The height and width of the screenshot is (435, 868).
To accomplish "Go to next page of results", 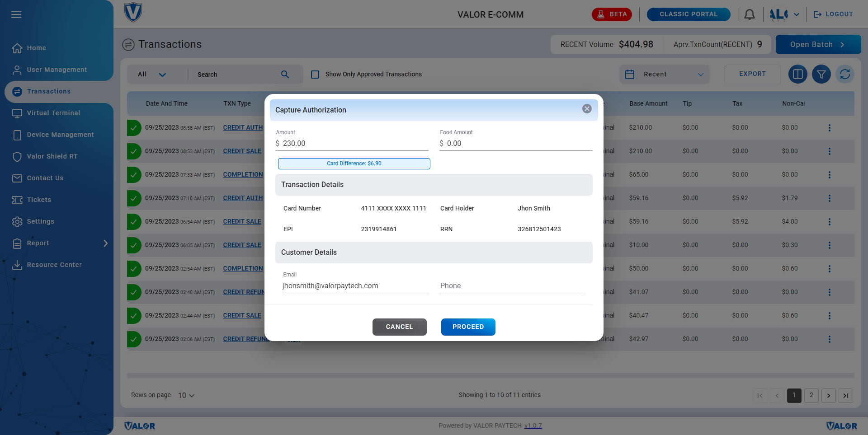I will [x=829, y=396].
